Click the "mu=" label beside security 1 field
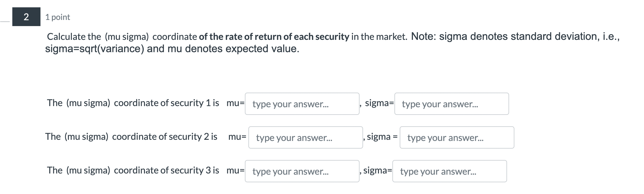Screen dimensions: 644x194 point(235,103)
